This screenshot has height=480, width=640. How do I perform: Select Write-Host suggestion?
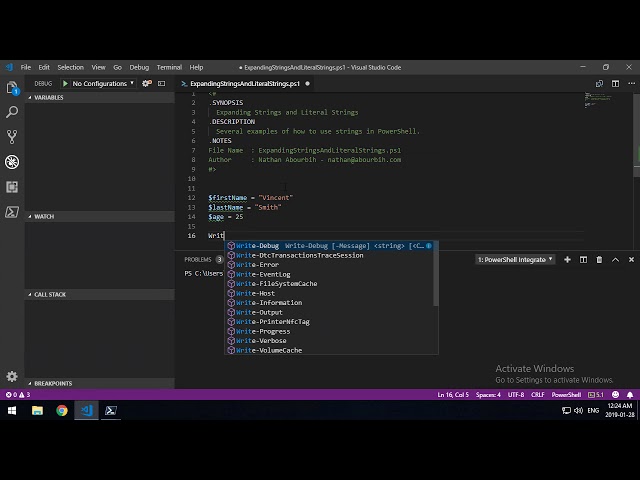(331, 293)
